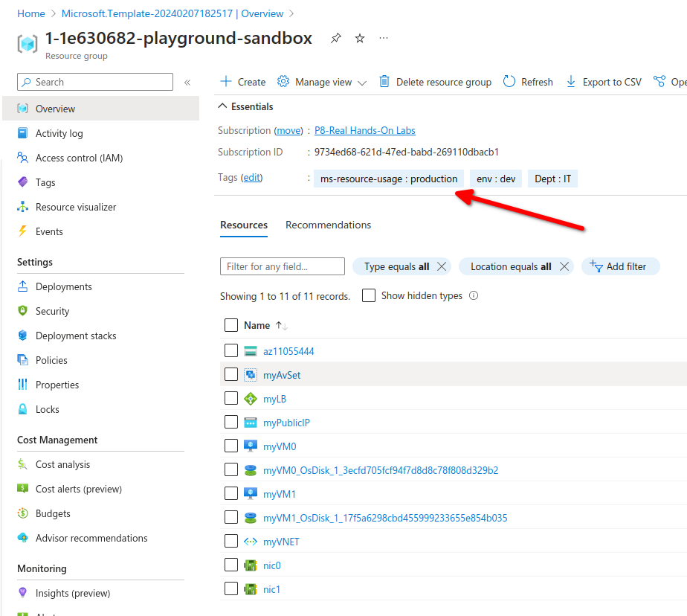Screen dimensions: 687x616
Task: Click the Export to CSV download icon
Action: [571, 82]
